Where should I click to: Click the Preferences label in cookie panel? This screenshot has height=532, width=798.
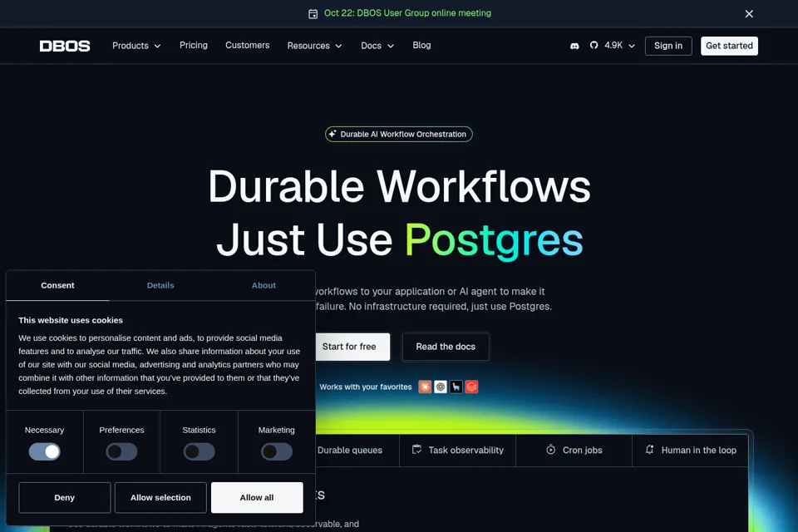[121, 431]
